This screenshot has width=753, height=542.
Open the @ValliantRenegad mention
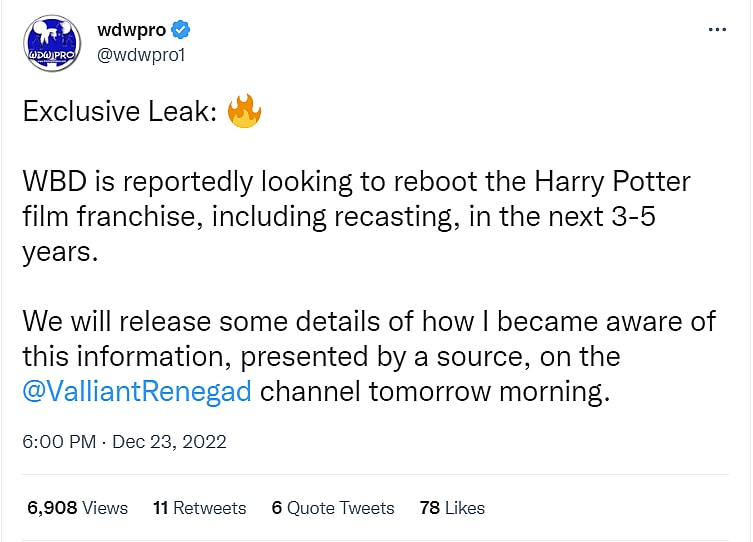tap(138, 390)
